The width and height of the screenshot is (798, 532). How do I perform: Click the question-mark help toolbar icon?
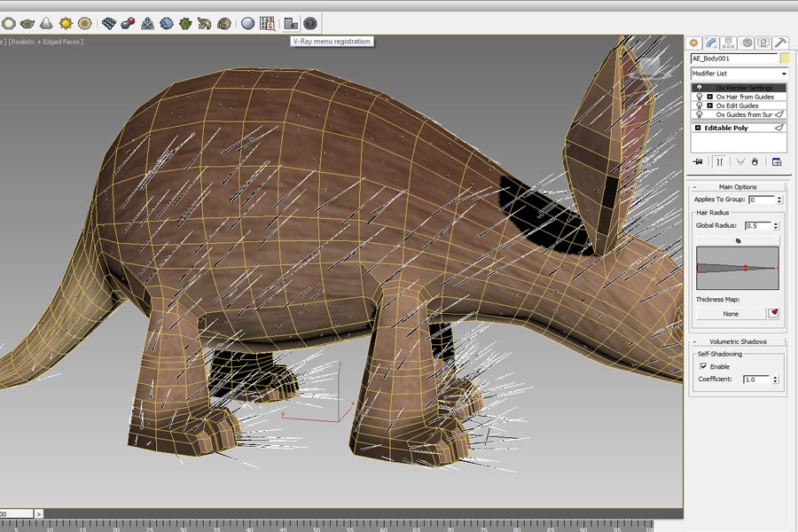[x=310, y=23]
